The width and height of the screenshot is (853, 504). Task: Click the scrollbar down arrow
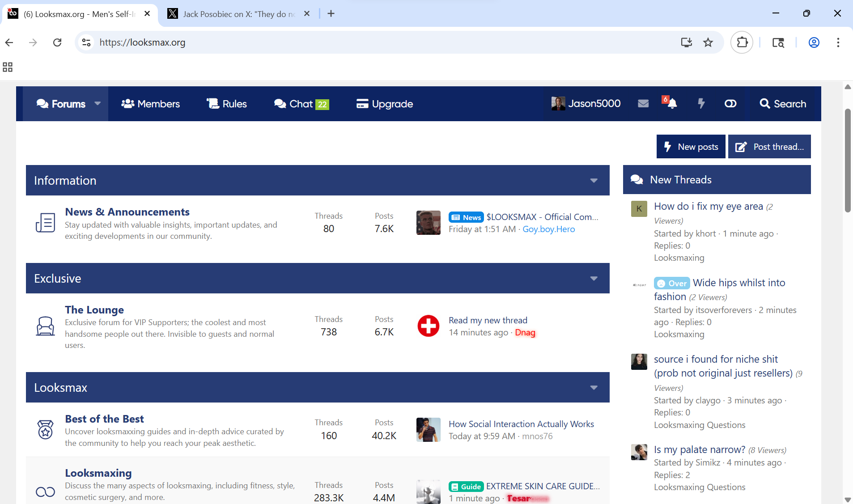(848, 500)
